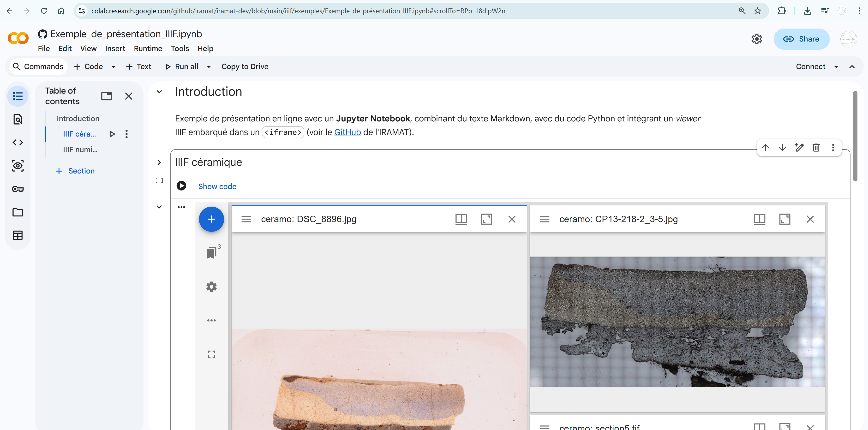Toggle the Table of contents sidebar
The width and height of the screenshot is (868, 430).
[18, 96]
